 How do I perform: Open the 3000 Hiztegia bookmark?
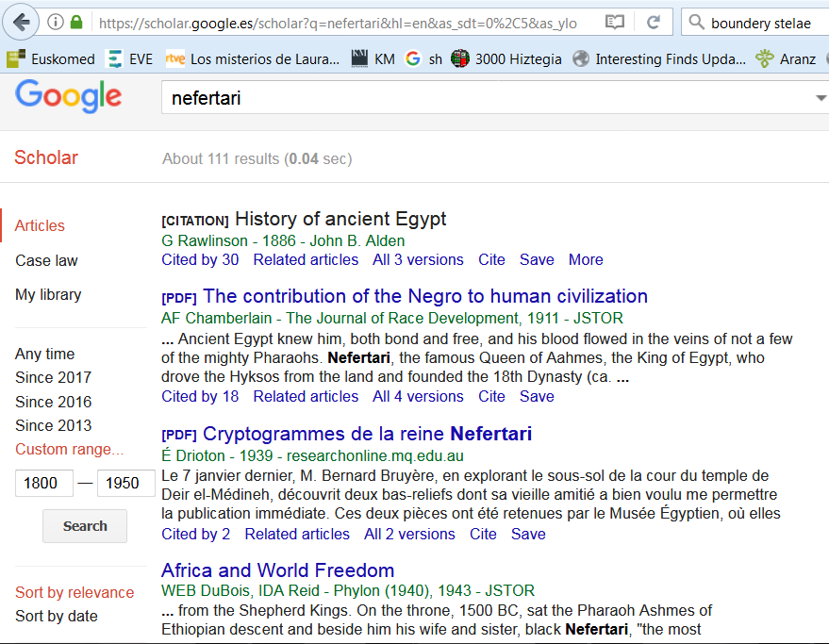506,58
